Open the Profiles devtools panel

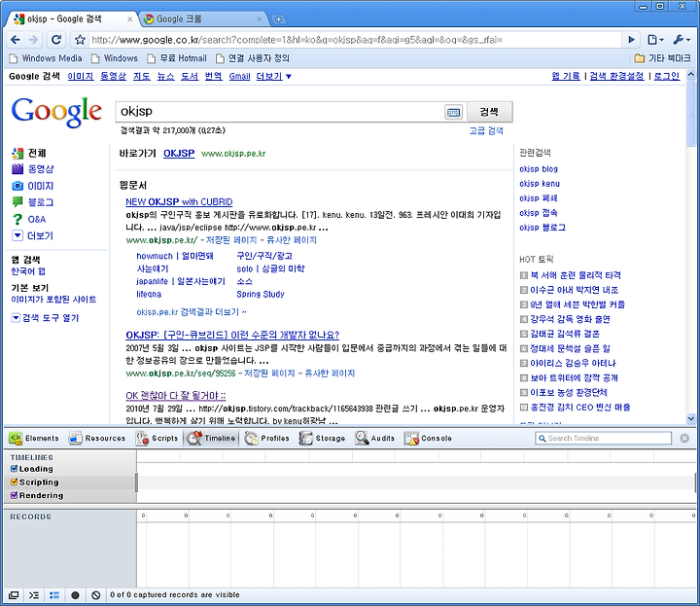(267, 438)
